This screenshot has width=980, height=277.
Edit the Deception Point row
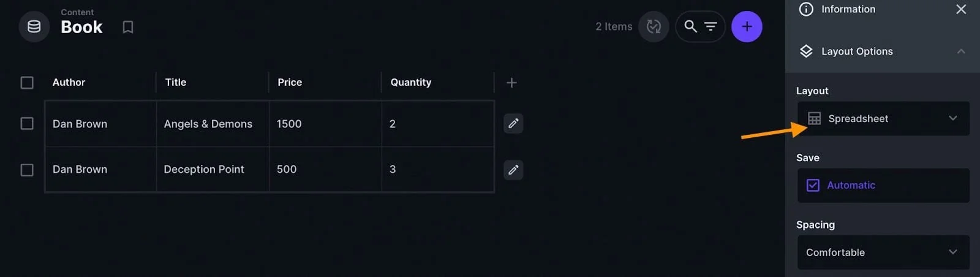coord(513,170)
